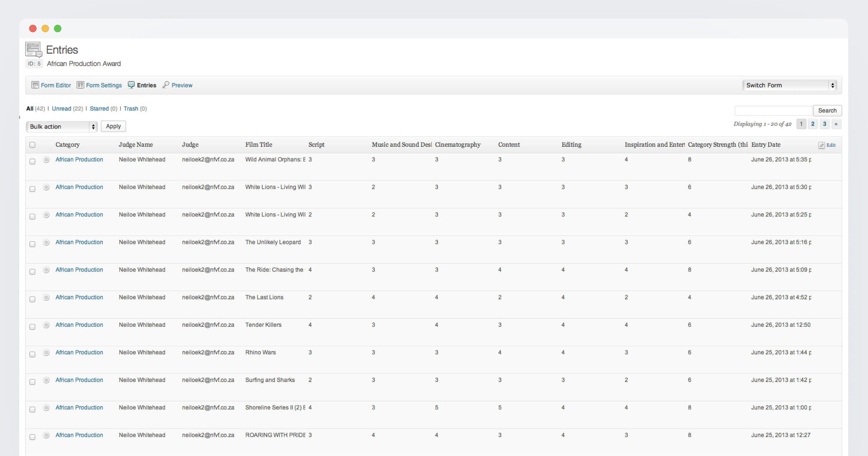Go to page 3 of entries
The image size is (868, 456).
tap(825, 124)
